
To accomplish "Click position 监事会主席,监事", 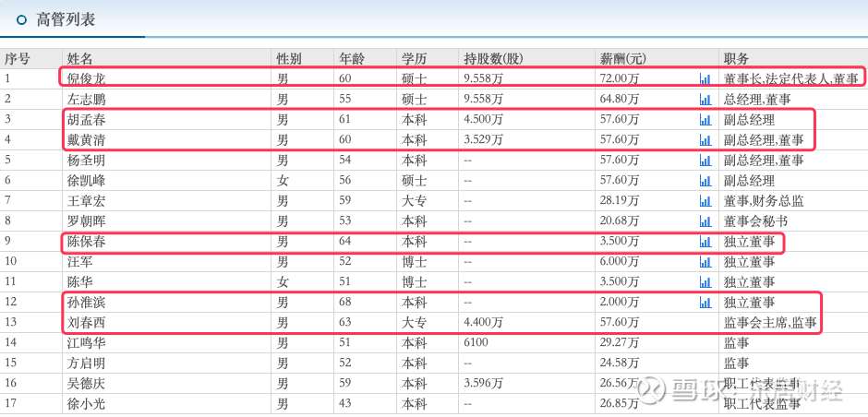I will [x=770, y=322].
